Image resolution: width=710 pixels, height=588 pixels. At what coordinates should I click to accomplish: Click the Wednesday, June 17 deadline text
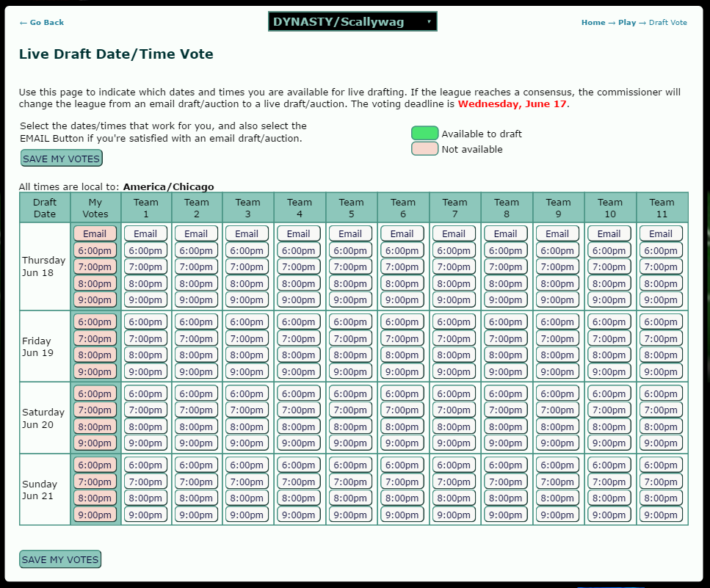[x=512, y=104]
